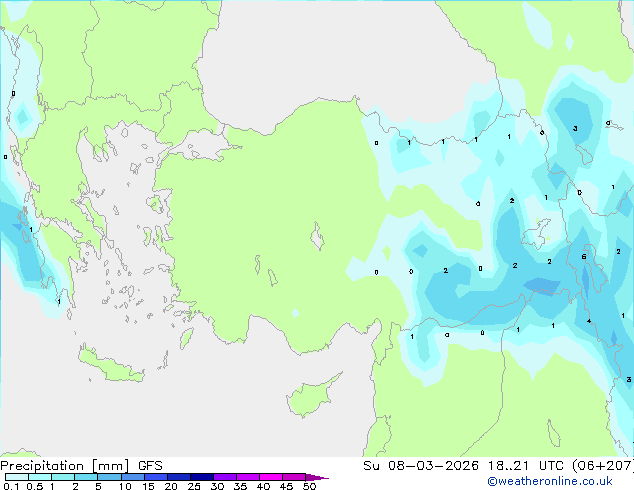Select the 2–5 mm legend swatch

(x=86, y=477)
